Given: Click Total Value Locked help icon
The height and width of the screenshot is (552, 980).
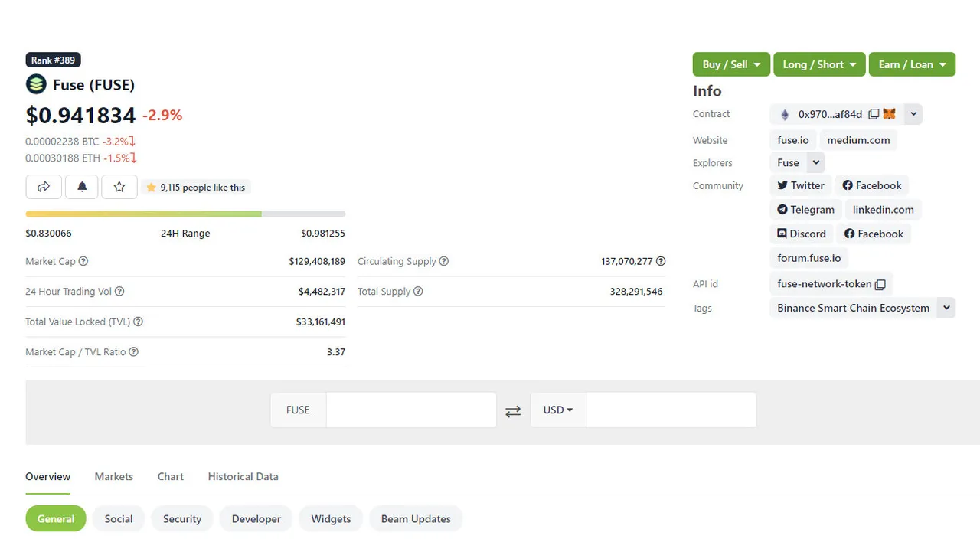Looking at the screenshot, I should click(x=139, y=322).
